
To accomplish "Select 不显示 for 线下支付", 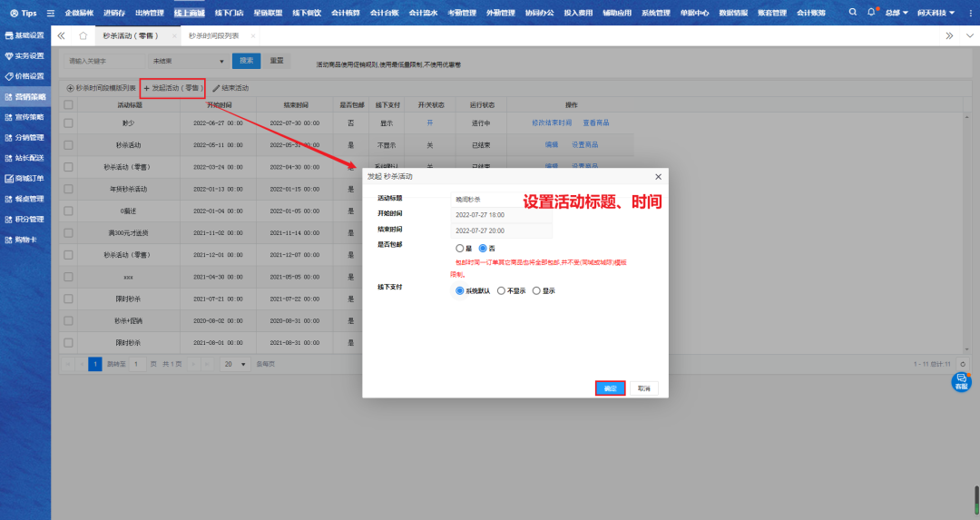I will click(x=501, y=290).
